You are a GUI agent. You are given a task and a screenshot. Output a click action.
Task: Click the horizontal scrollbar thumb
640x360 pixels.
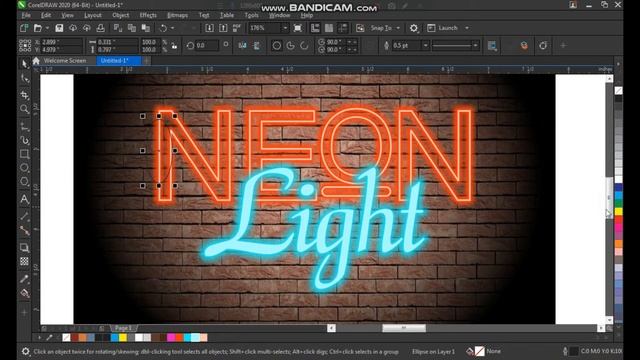pos(404,328)
